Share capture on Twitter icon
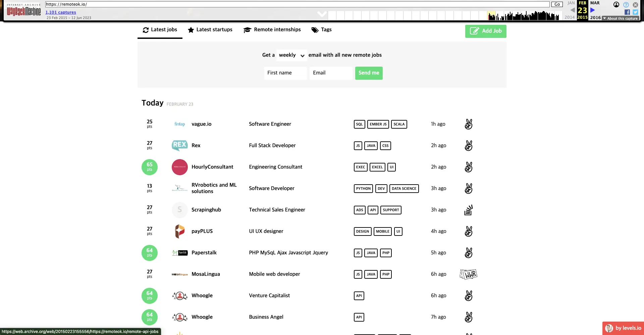 [x=635, y=12]
